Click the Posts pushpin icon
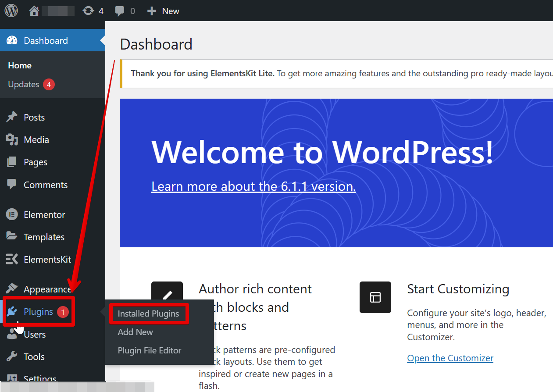This screenshot has height=392, width=553. pyautogui.click(x=12, y=117)
